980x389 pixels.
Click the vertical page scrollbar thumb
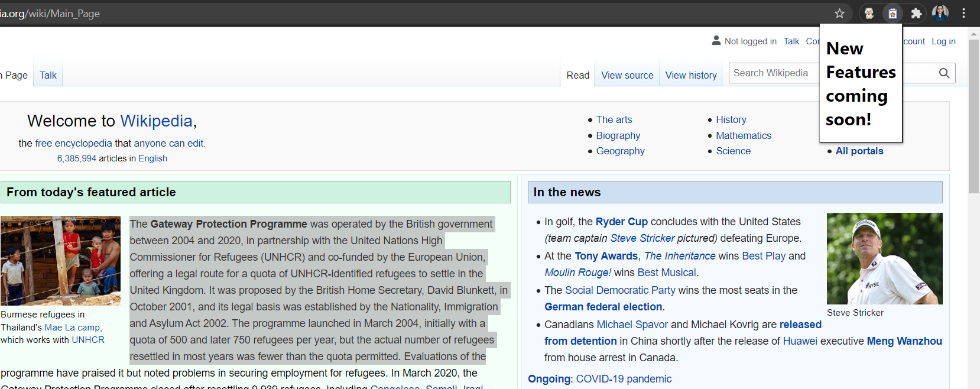pyautogui.click(x=973, y=116)
